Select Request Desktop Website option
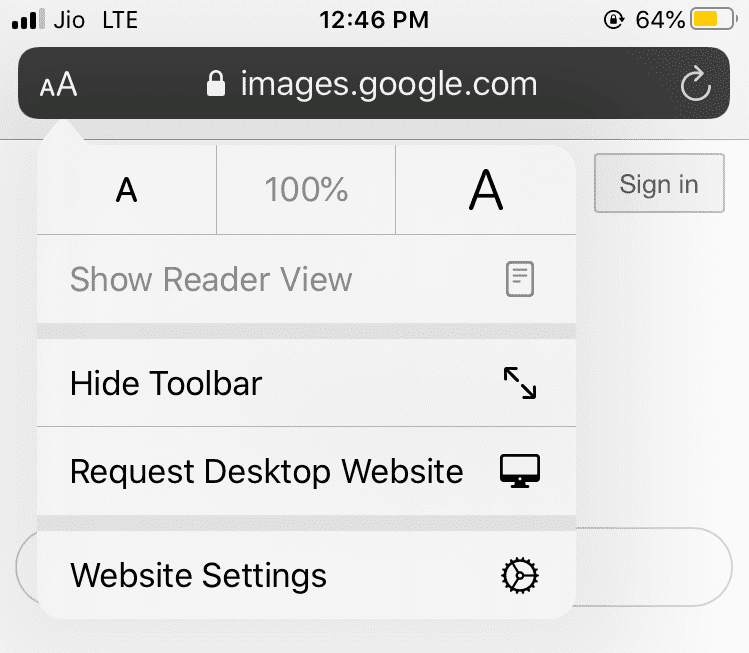This screenshot has height=653, width=749. click(267, 471)
